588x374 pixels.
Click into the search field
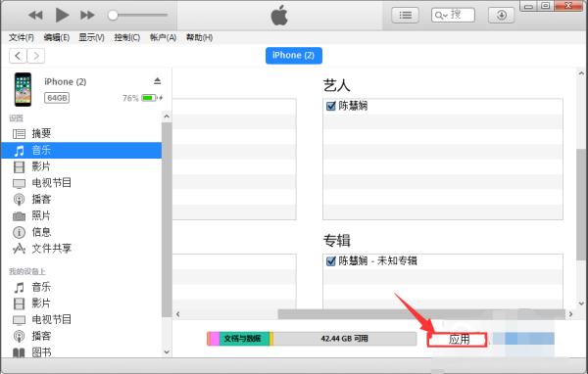pyautogui.click(x=453, y=16)
